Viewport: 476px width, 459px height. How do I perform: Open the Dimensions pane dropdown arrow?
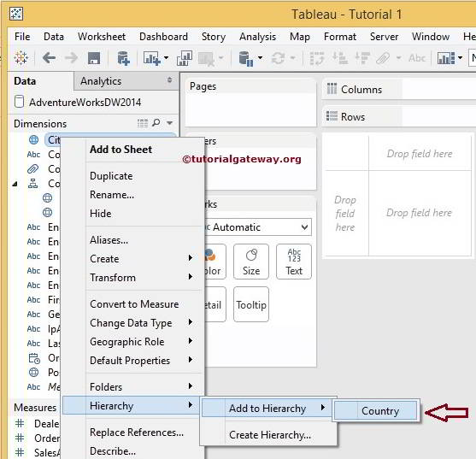click(170, 123)
